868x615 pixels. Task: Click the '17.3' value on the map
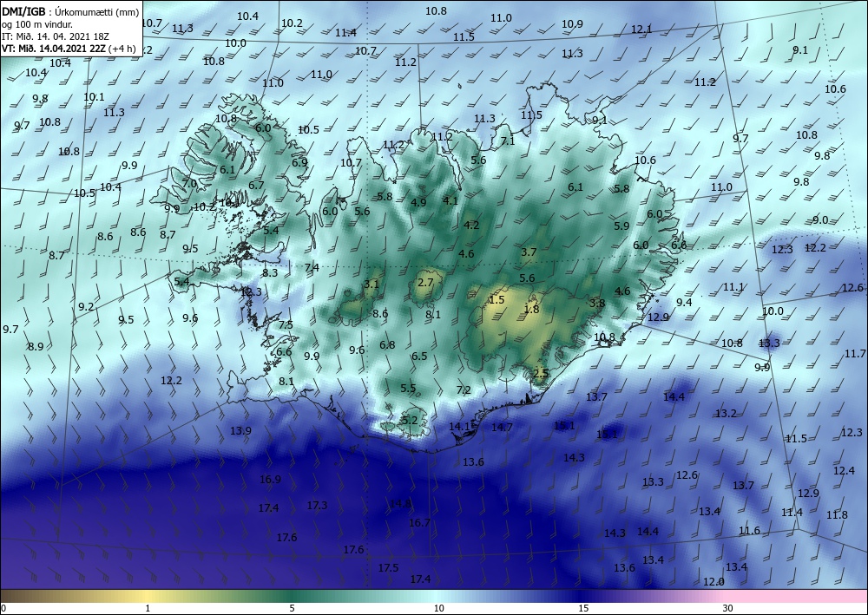click(x=317, y=506)
